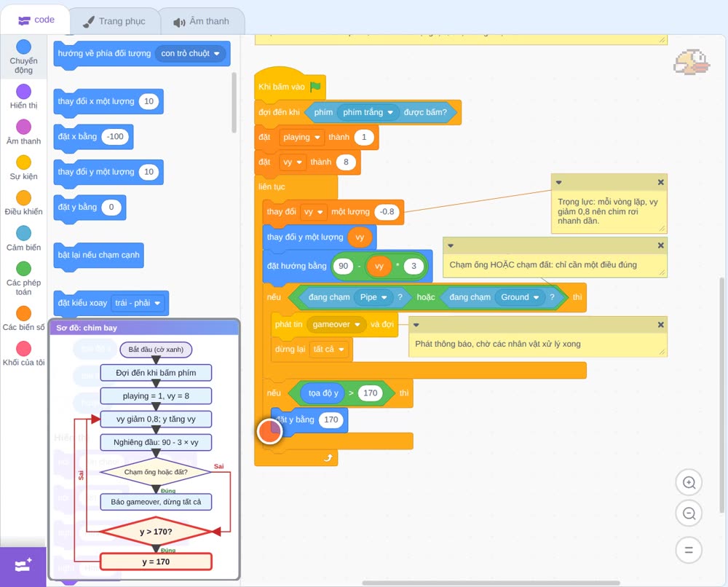Screen dimensions: 728x587
Task: Click the zoom in magnifier icon
Action: (689, 483)
